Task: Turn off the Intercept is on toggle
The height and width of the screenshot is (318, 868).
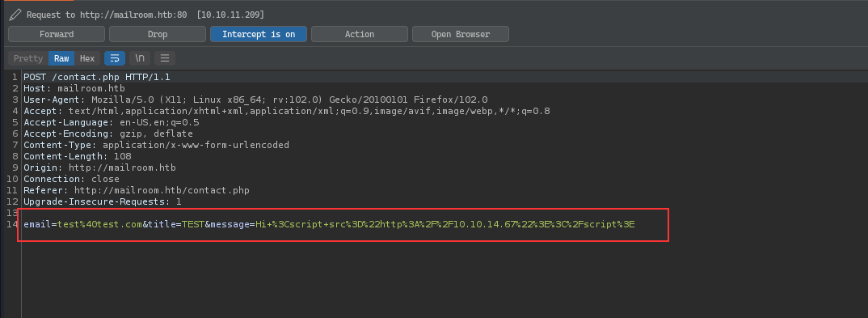Action: [259, 34]
